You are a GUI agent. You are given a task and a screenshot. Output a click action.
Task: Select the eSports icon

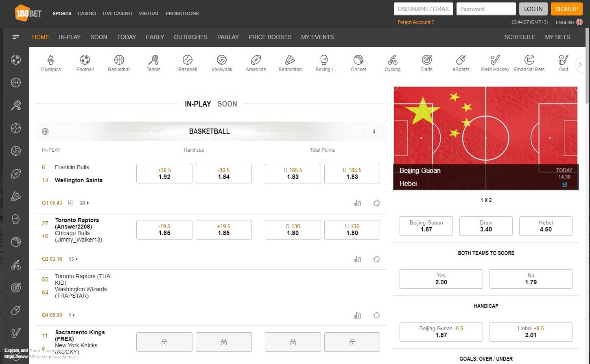coord(461,63)
